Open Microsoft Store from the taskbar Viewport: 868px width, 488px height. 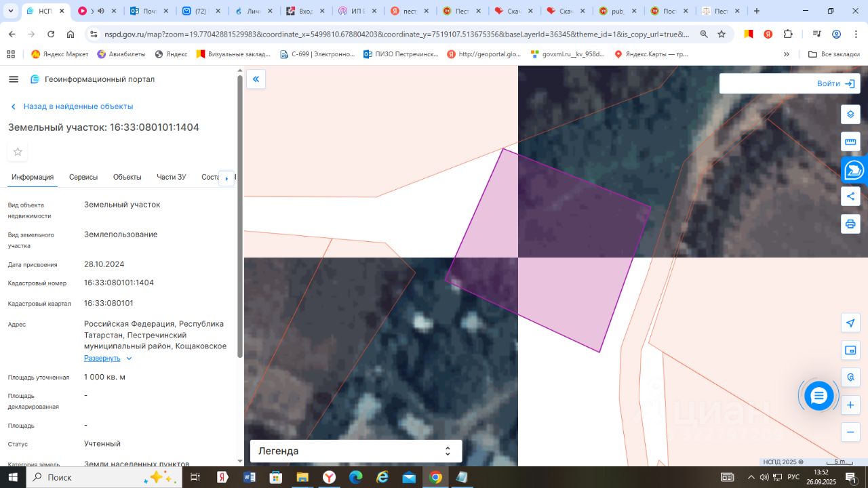pyautogui.click(x=275, y=477)
